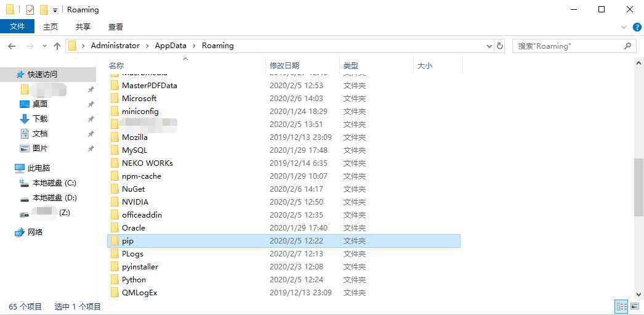Screen dimensions: 644x315
Task: Expand the chevron after AppData in path
Action: pos(195,46)
